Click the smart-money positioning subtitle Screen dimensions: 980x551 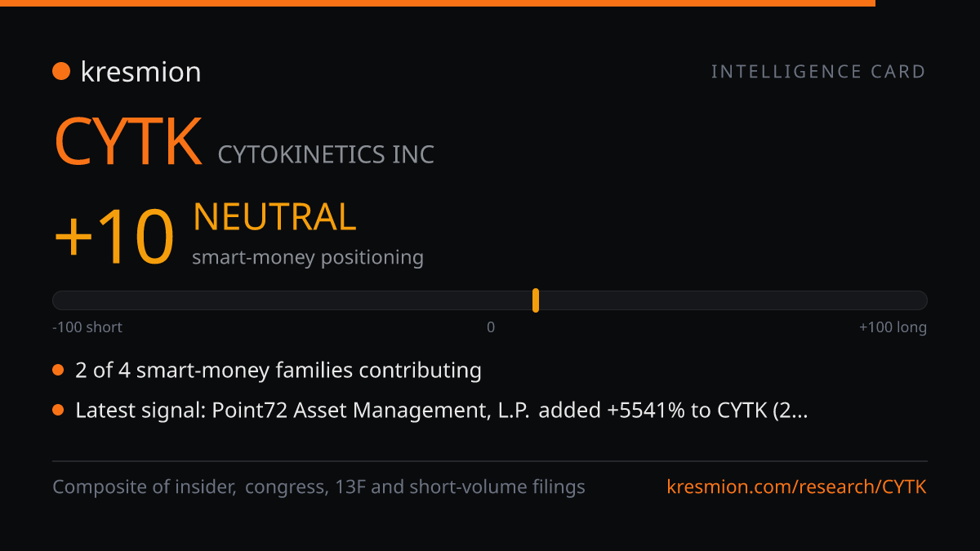[x=308, y=258]
